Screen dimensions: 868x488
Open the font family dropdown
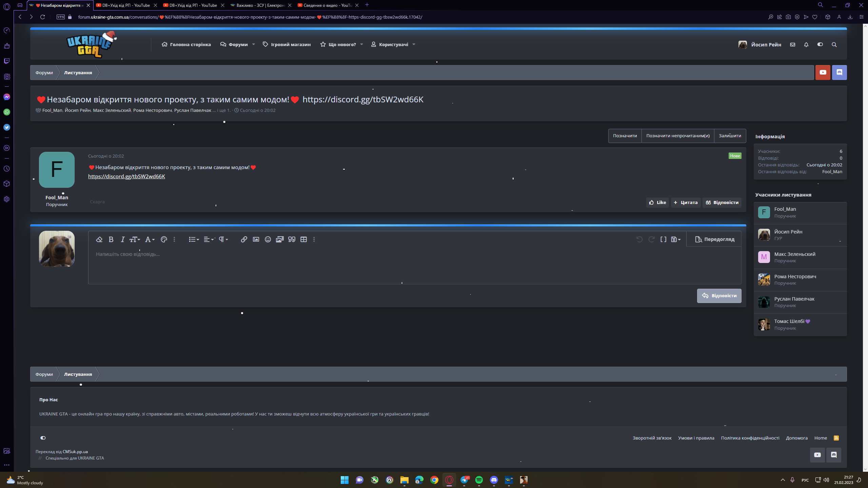(150, 239)
